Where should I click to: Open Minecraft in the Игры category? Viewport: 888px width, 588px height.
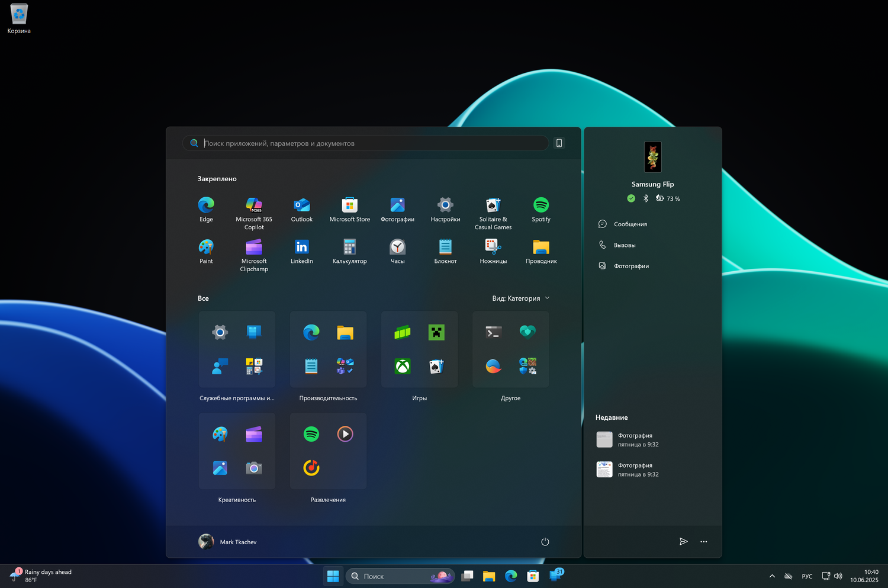pyautogui.click(x=436, y=332)
